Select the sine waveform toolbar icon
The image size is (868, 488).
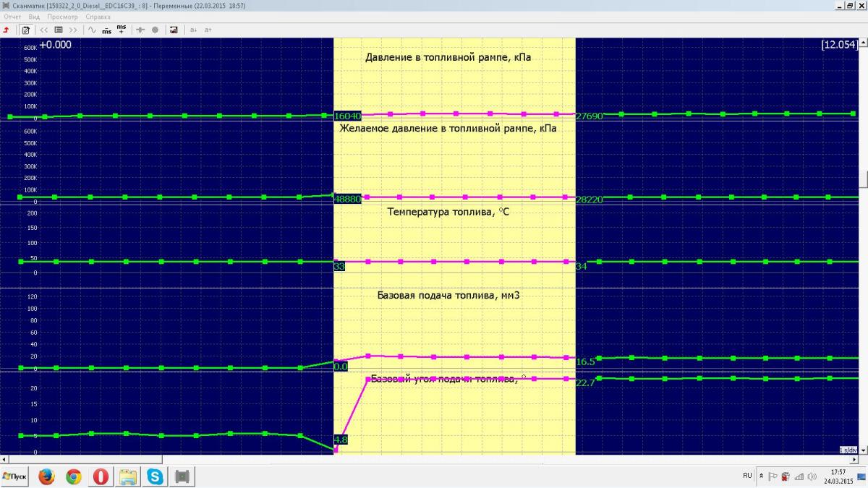[92, 30]
